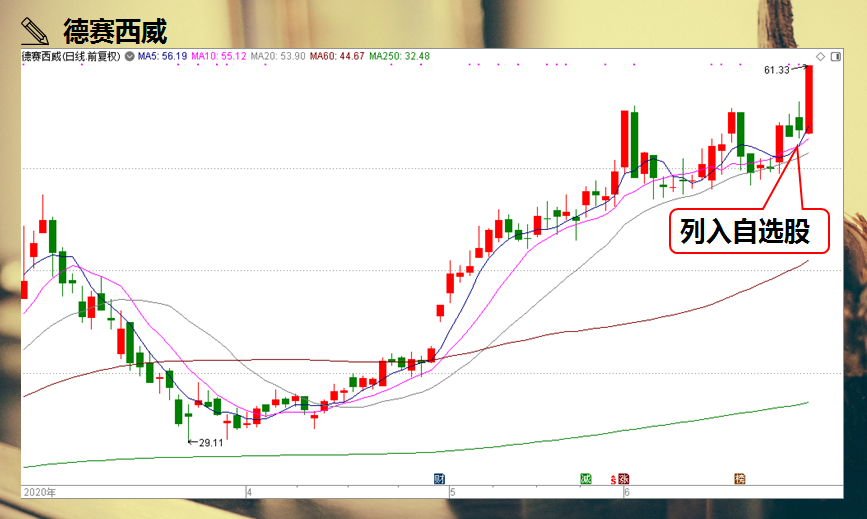Click the 2020年 label on time axis
Screen dimensions: 867x519
point(40,492)
